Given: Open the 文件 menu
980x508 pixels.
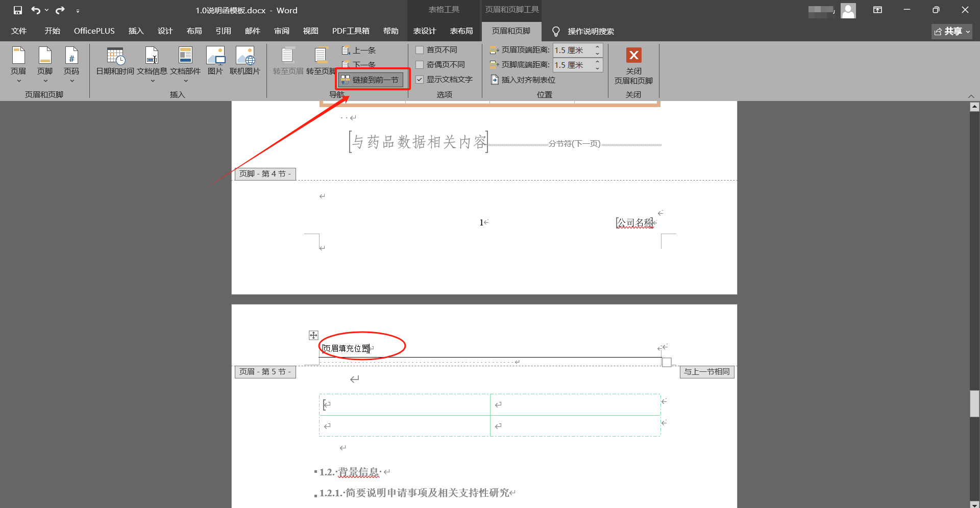Looking at the screenshot, I should 19,31.
